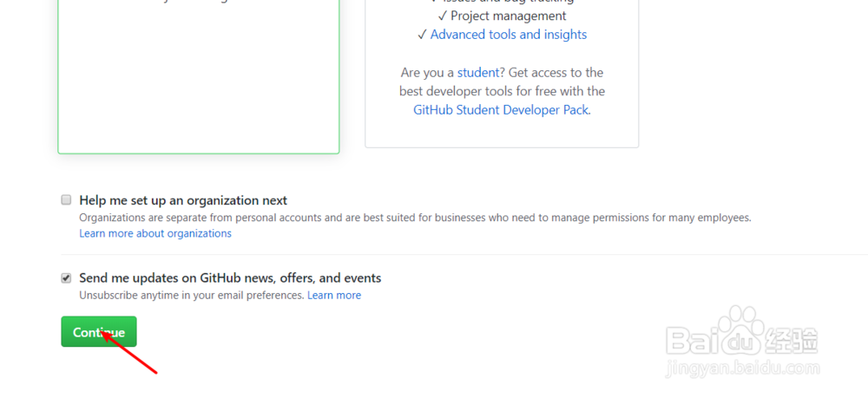Uncheck the 'Send me updates' checkbox
Viewport: 868px width, 398px height.
click(66, 278)
